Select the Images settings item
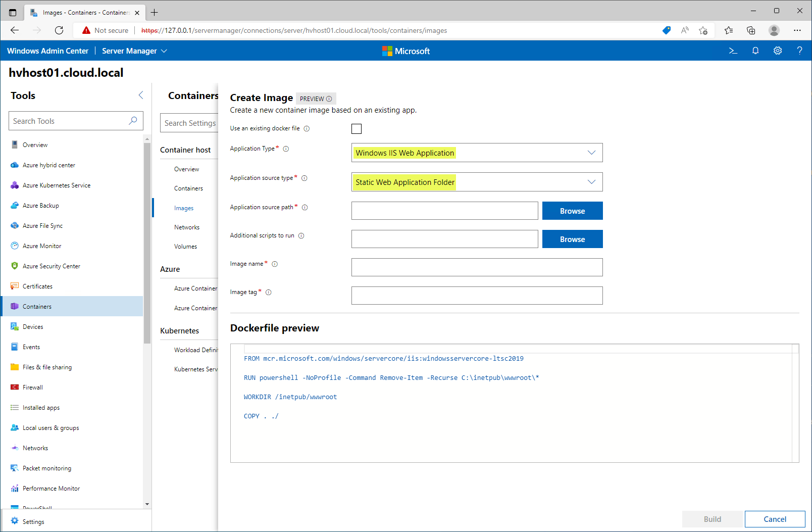 (184, 208)
